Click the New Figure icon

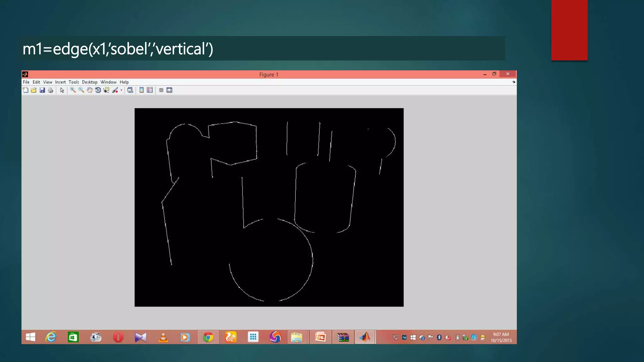click(26, 90)
